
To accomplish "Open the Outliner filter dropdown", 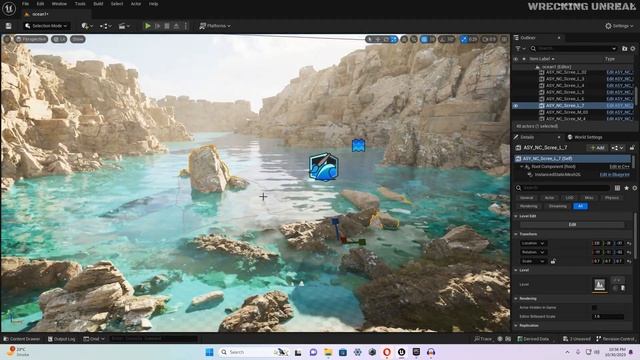I will coord(519,49).
